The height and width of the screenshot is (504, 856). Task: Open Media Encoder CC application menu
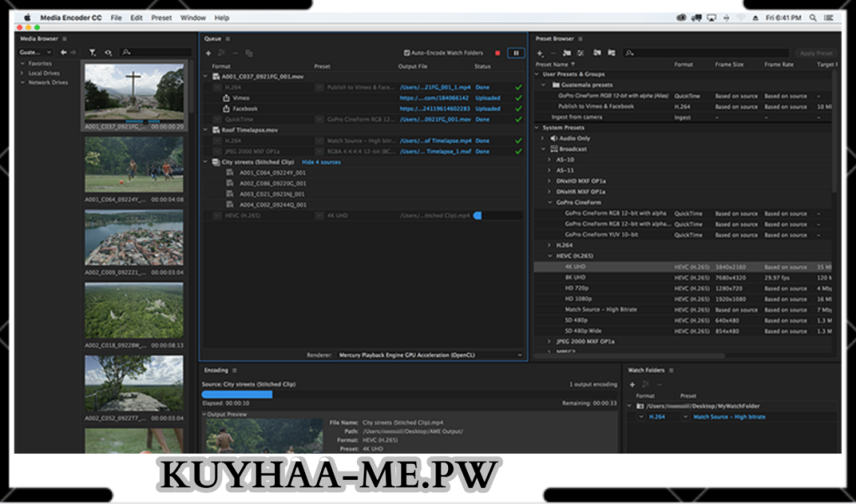(x=71, y=18)
